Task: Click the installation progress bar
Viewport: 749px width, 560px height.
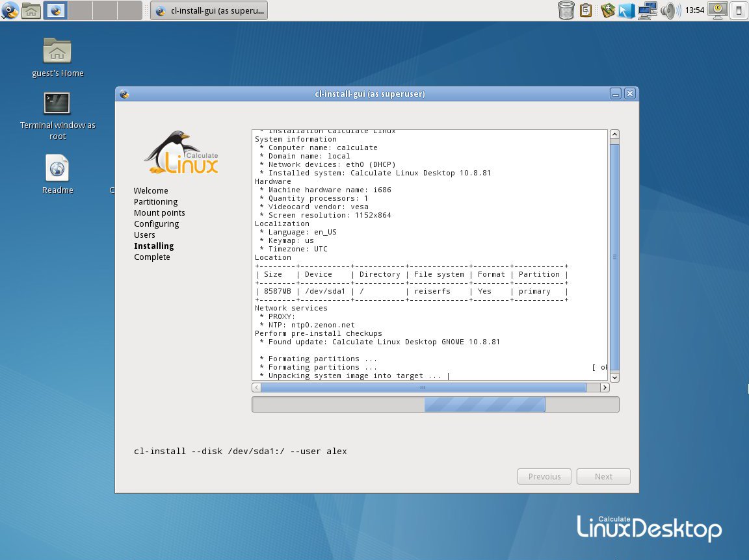Action: pos(435,405)
